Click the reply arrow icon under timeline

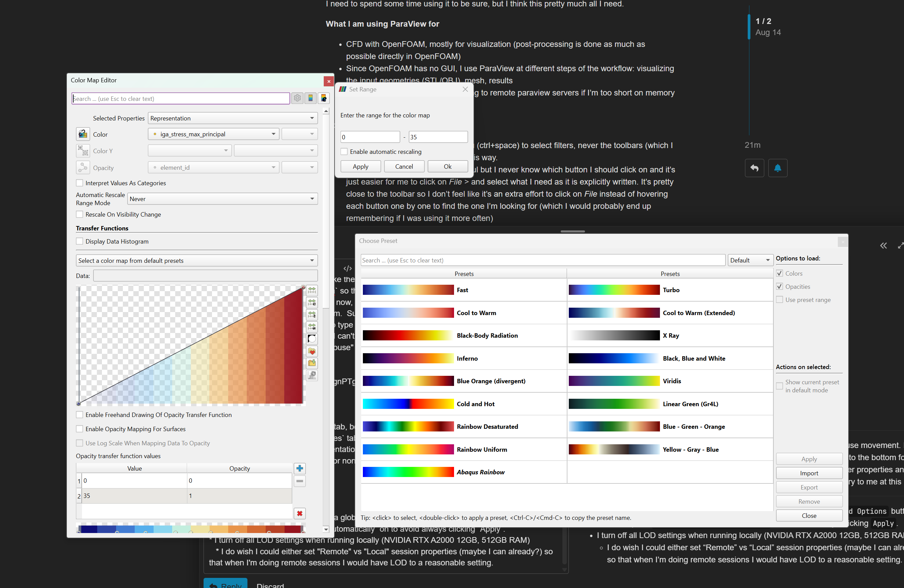(754, 168)
